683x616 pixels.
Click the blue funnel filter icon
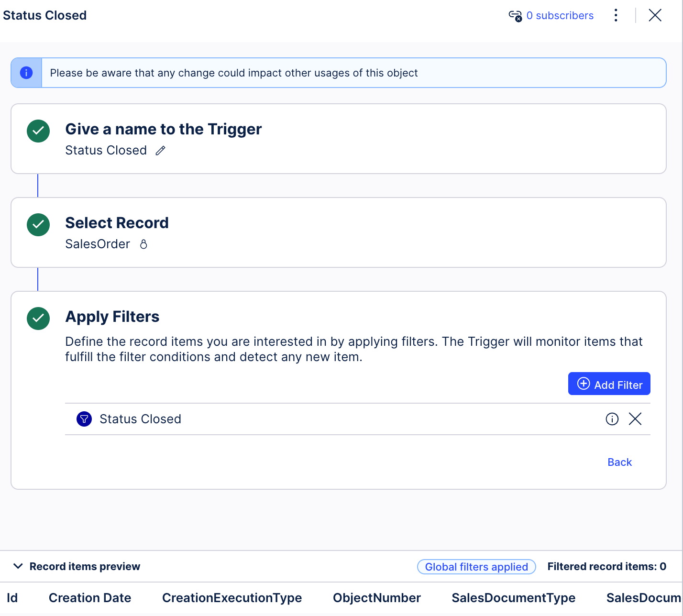pyautogui.click(x=84, y=419)
